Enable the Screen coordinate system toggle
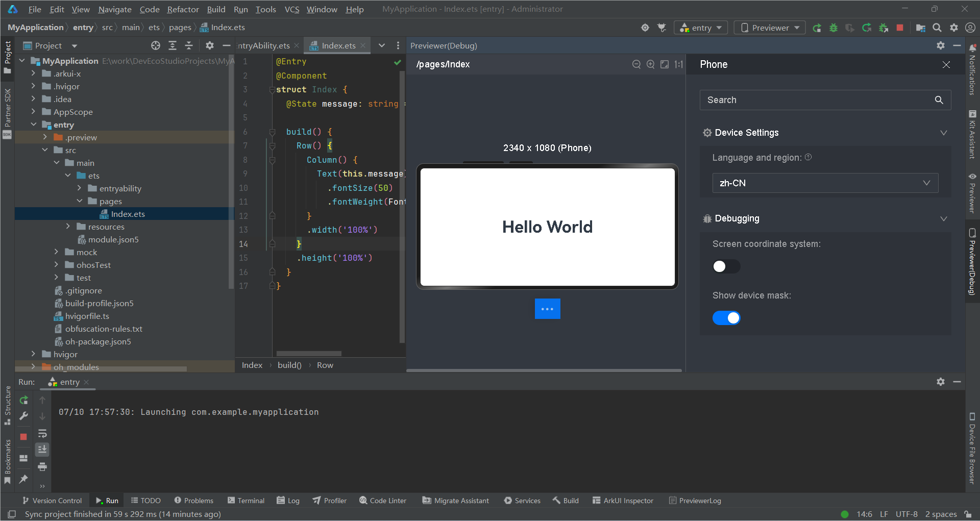Screen dimensions: 980x521 [726, 266]
